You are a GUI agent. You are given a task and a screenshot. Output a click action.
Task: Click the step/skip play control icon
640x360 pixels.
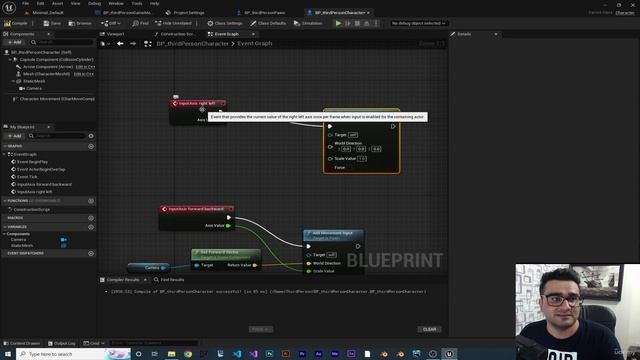[x=348, y=23]
